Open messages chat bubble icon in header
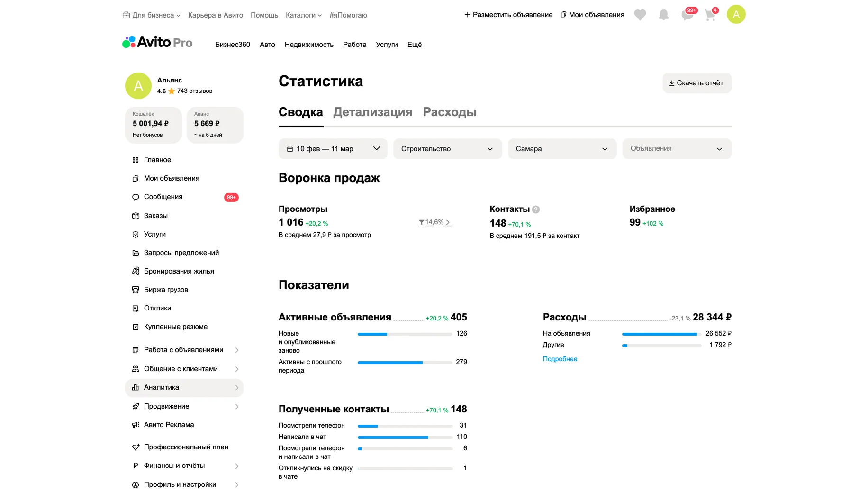This screenshot has width=868, height=493. click(687, 15)
